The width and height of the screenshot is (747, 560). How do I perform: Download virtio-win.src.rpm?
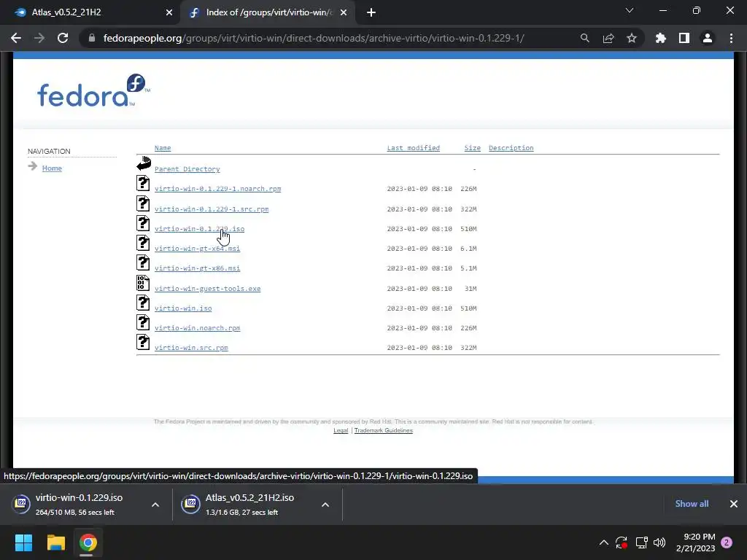pyautogui.click(x=191, y=348)
